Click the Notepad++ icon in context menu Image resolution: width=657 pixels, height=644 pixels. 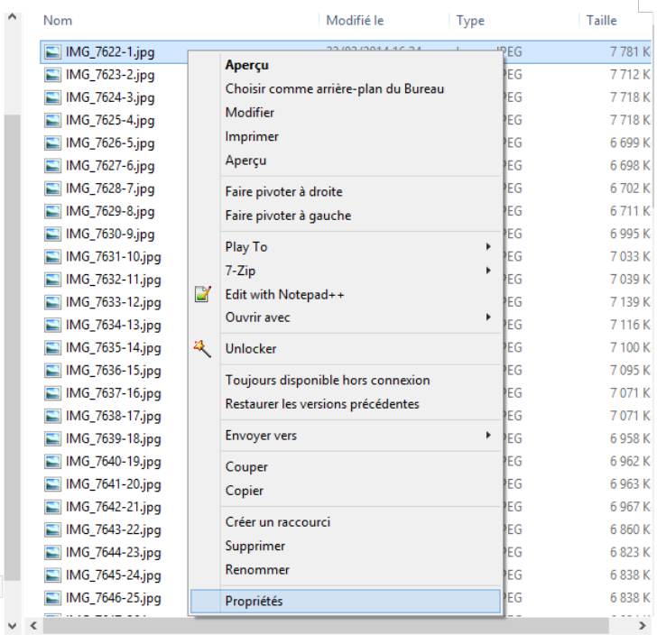coord(204,294)
